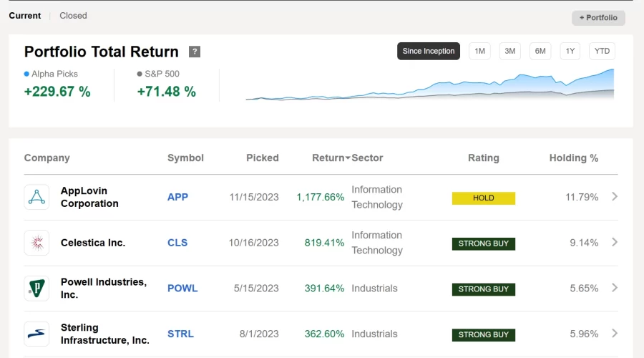Viewport: 644px width, 358px height.
Task: Click the 11.79% holding value
Action: [582, 197]
